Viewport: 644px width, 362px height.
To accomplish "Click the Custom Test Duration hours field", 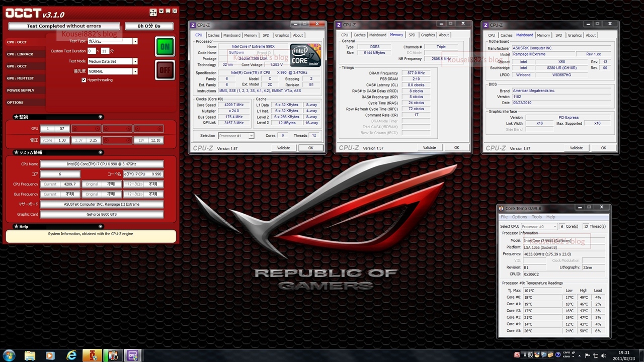I will (91, 51).
